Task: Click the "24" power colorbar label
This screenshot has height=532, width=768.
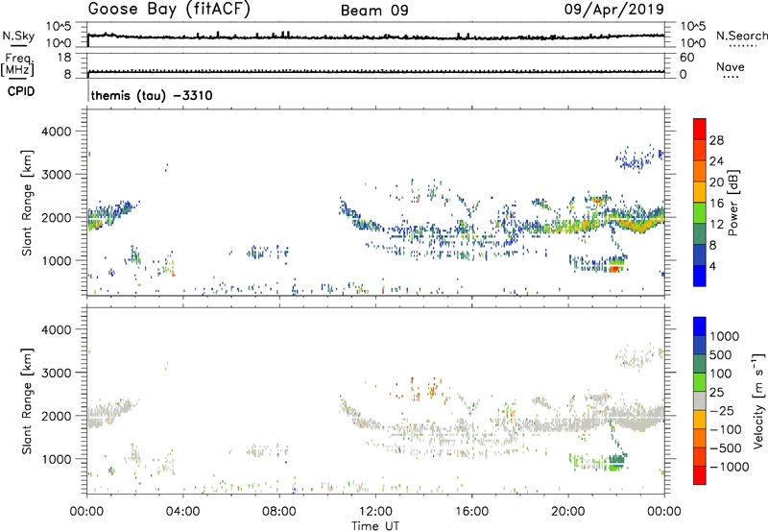Action: coord(716,161)
